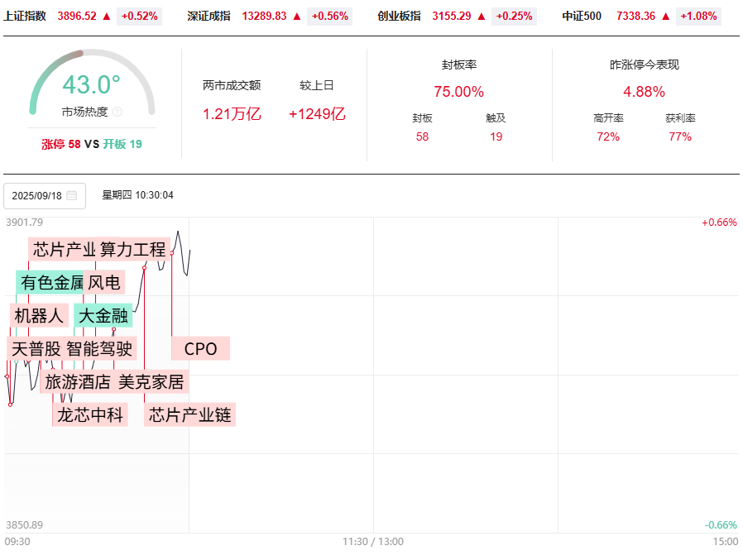Select the 上证指数 index in top bar
The width and height of the screenshot is (743, 560).
(25, 16)
